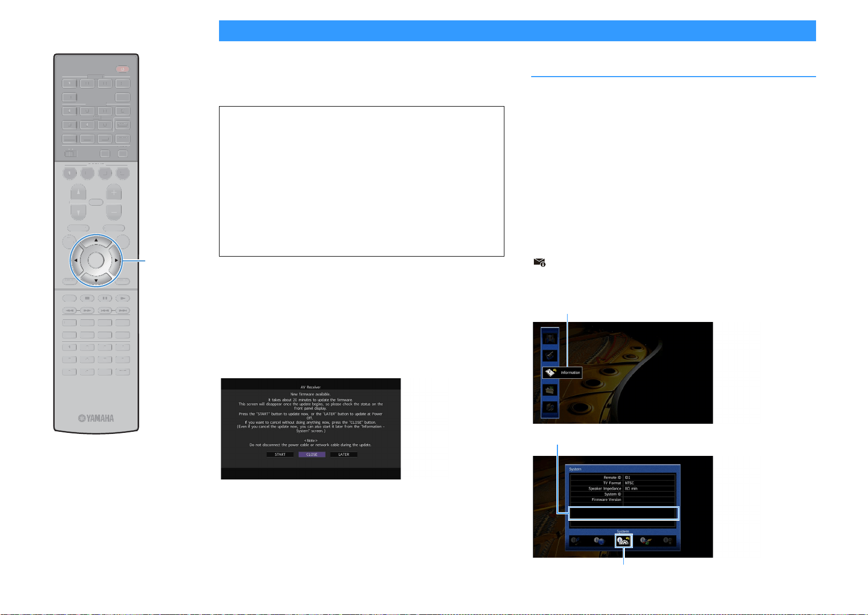Click the stop playback key on remote

pyautogui.click(x=87, y=298)
